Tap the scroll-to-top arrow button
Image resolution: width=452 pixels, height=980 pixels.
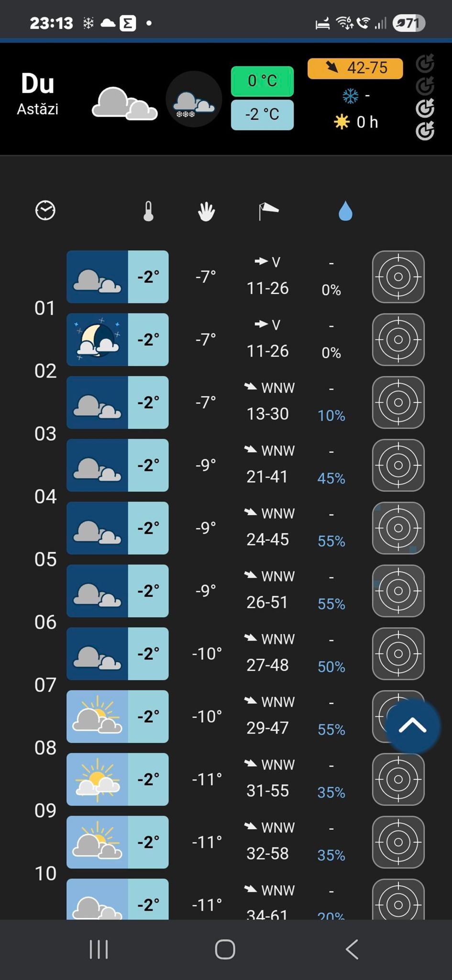[412, 725]
